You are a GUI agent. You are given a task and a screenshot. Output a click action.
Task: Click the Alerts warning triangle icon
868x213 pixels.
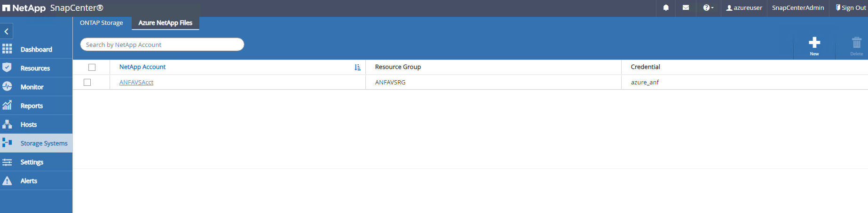7,181
